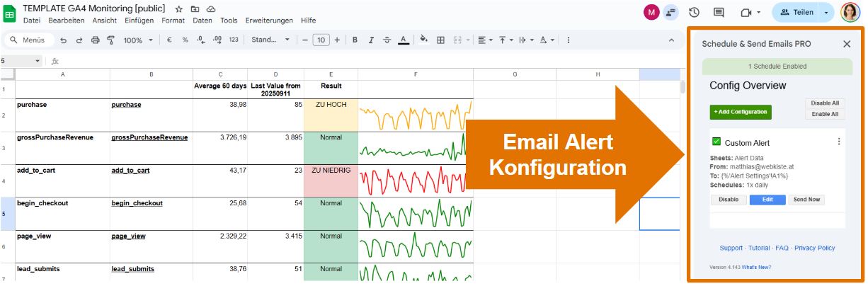Viewport: 868px width, 286px height.
Task: Click Send Now for Custom Alert
Action: 806,200
